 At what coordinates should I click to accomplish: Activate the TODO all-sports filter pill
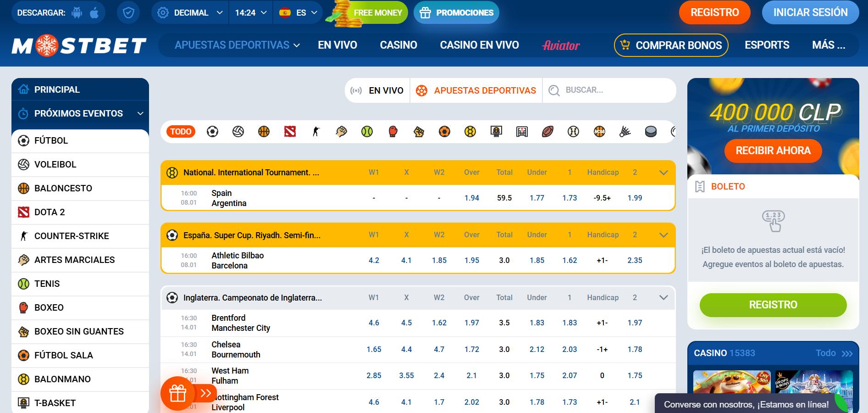tap(181, 132)
